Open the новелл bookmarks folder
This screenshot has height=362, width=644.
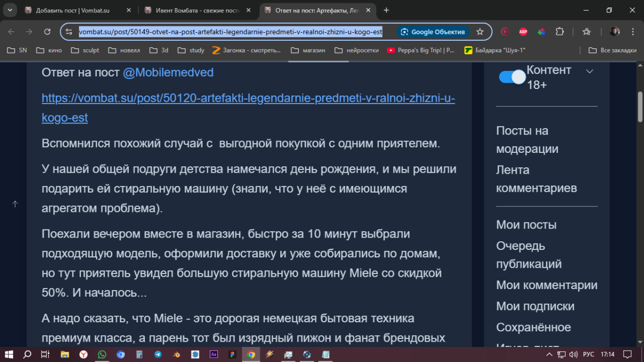tap(124, 50)
